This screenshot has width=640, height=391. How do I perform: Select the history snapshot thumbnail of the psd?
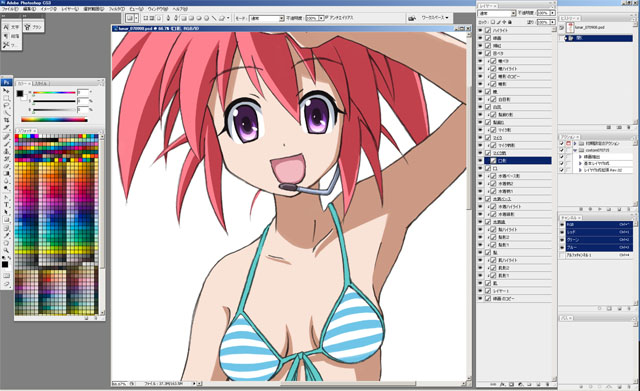click(x=570, y=27)
